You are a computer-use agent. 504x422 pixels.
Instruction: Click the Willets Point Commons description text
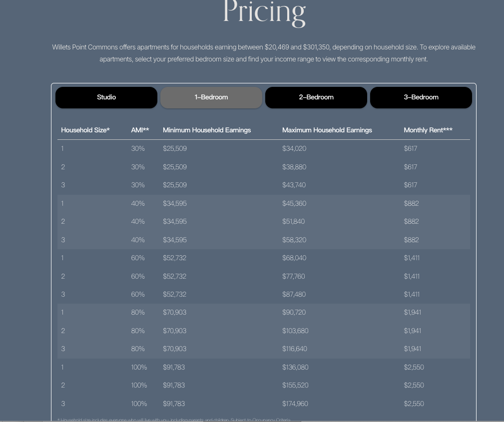point(264,53)
